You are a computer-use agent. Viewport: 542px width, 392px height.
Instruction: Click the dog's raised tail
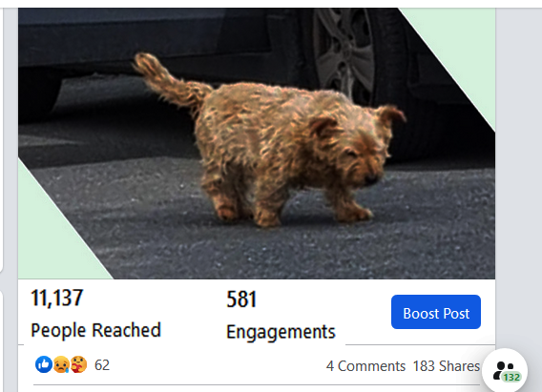click(x=170, y=81)
